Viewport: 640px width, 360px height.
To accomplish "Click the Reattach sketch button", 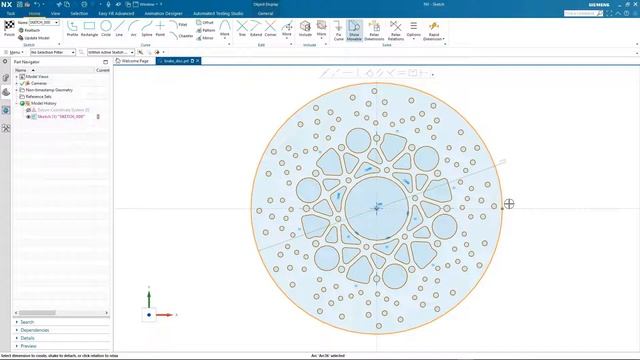I will tap(29, 30).
